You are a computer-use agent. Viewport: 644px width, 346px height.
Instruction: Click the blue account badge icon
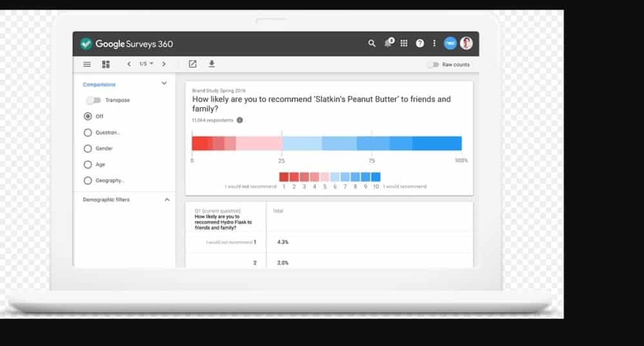pyautogui.click(x=450, y=43)
